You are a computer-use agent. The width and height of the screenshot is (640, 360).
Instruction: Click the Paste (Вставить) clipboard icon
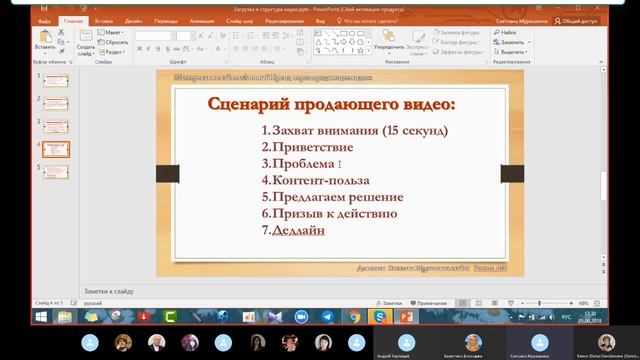tap(45, 36)
